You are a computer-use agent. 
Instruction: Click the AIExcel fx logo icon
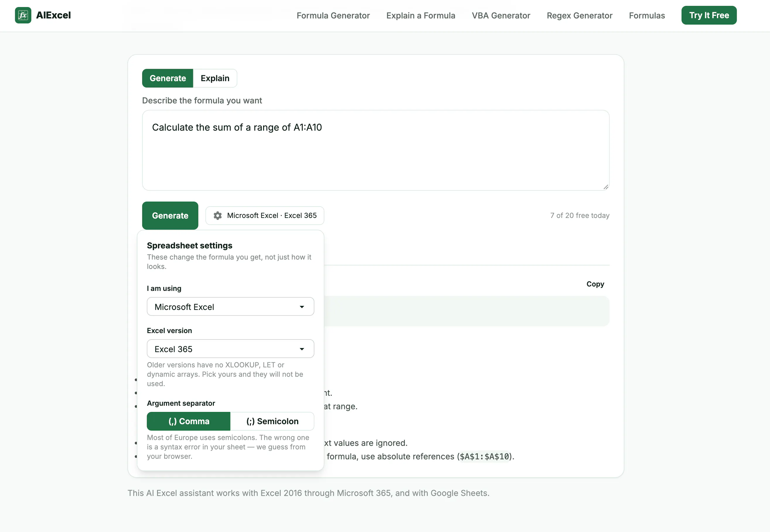click(x=23, y=15)
